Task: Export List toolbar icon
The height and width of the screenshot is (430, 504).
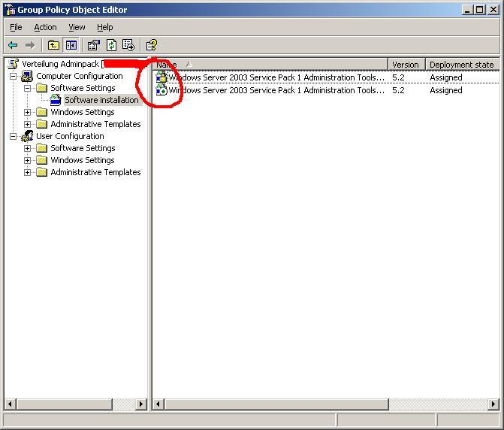Action: pos(128,45)
